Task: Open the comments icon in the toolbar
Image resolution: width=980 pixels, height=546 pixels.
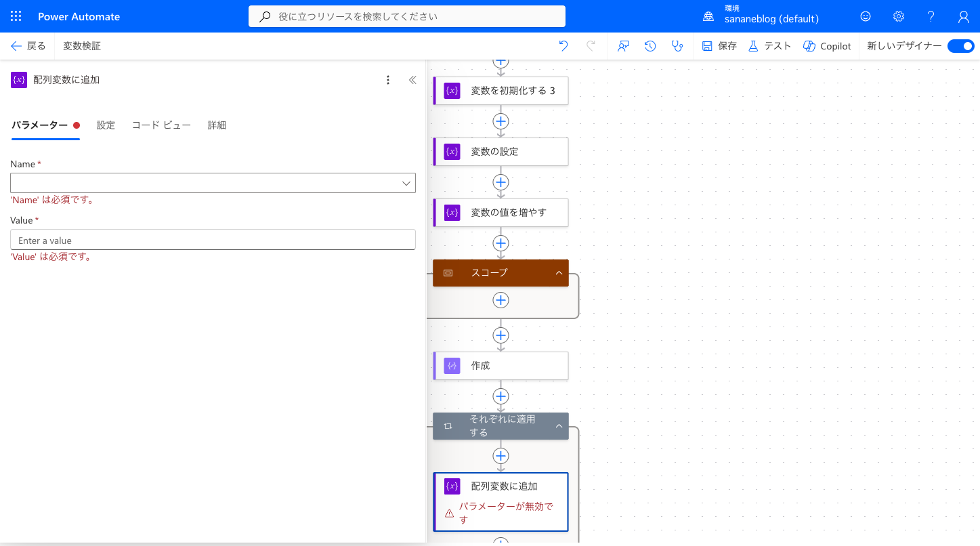Action: (623, 46)
